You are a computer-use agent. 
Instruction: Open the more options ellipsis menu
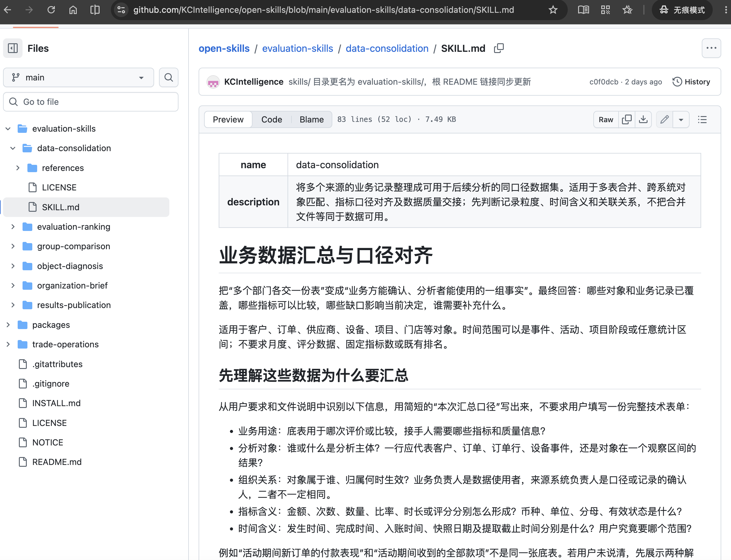coord(711,48)
